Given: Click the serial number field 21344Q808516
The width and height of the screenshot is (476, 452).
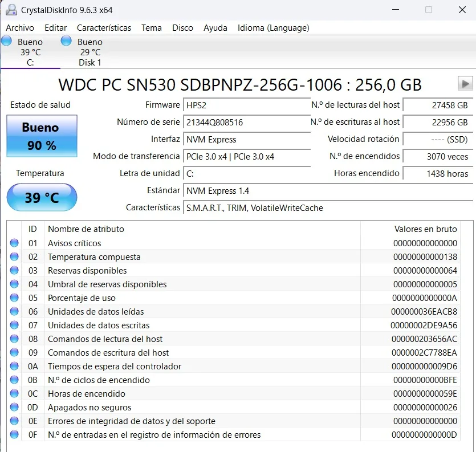Looking at the screenshot, I should tap(247, 123).
